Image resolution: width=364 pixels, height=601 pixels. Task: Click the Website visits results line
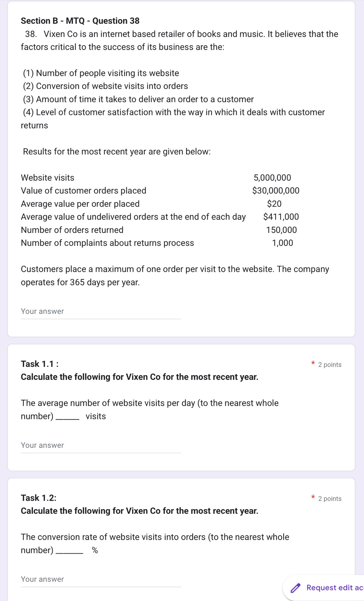coord(151,178)
